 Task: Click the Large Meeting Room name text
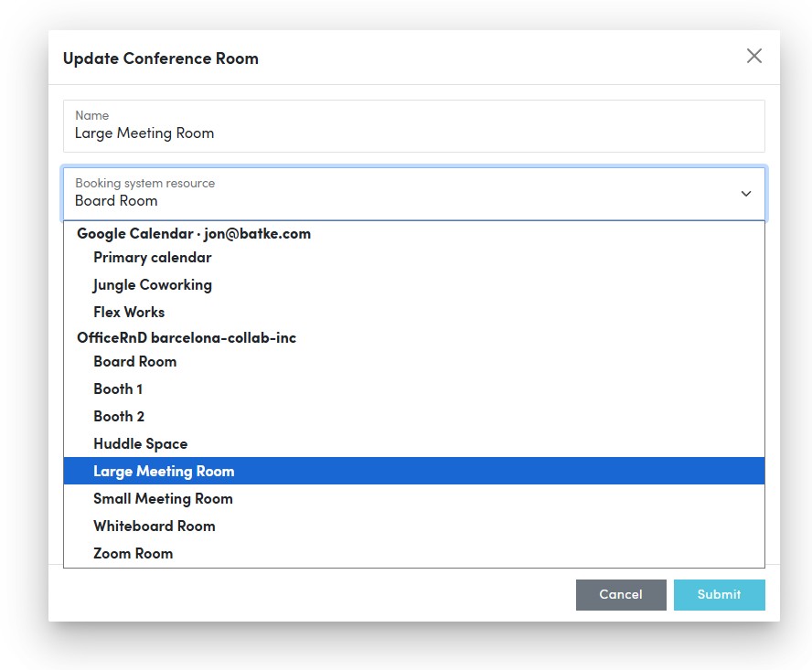click(x=144, y=133)
